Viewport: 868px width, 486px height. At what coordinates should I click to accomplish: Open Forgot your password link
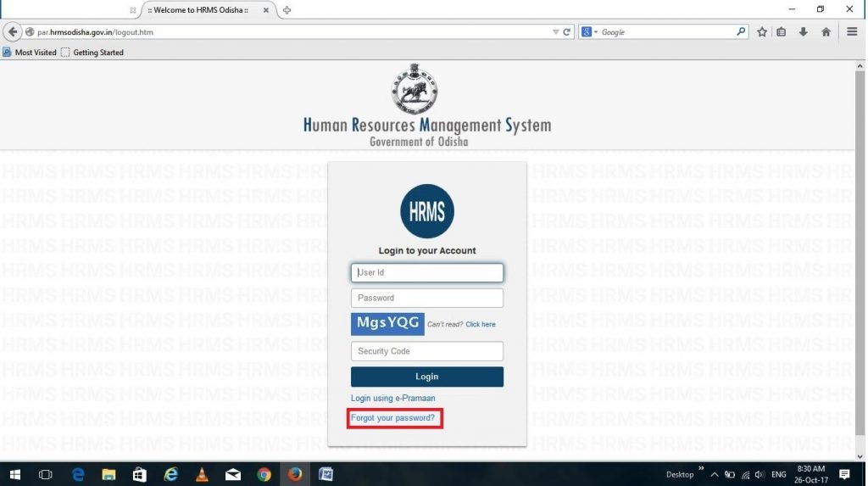[x=392, y=418]
